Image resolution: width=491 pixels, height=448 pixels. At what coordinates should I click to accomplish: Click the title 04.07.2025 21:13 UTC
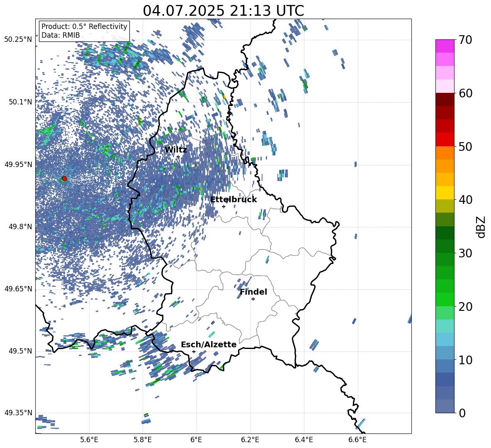tap(224, 11)
